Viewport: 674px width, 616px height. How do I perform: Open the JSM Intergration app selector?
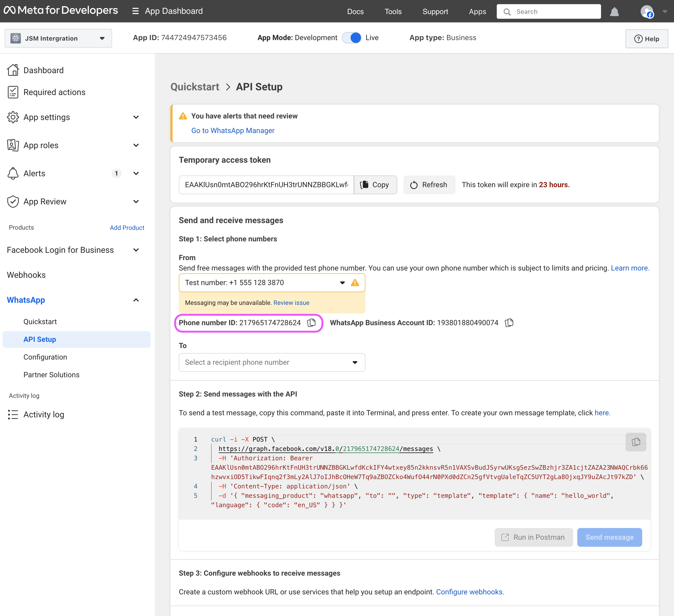(x=58, y=39)
